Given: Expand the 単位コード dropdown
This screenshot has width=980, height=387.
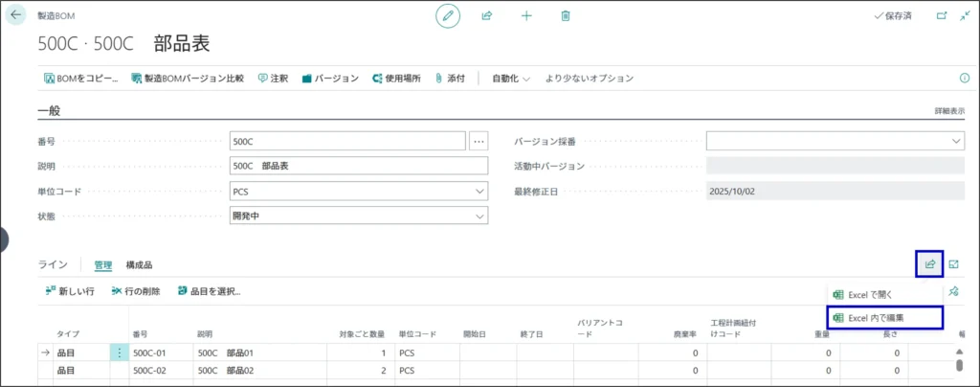Looking at the screenshot, I should click(x=480, y=191).
